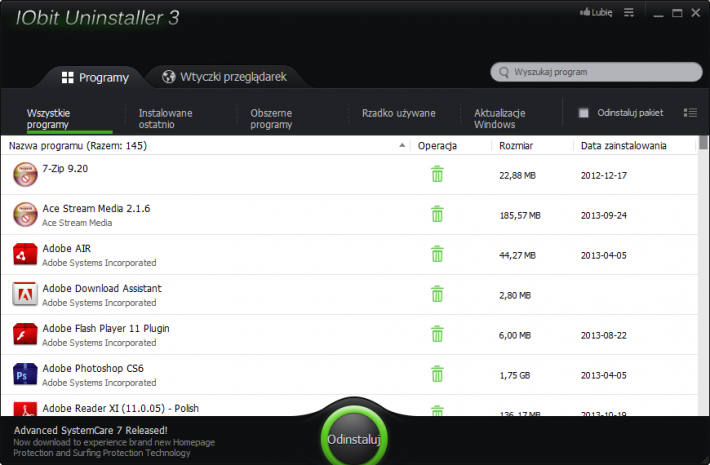This screenshot has height=465, width=710.
Task: Click the trash icon for Ace Stream Media
Action: (437, 214)
